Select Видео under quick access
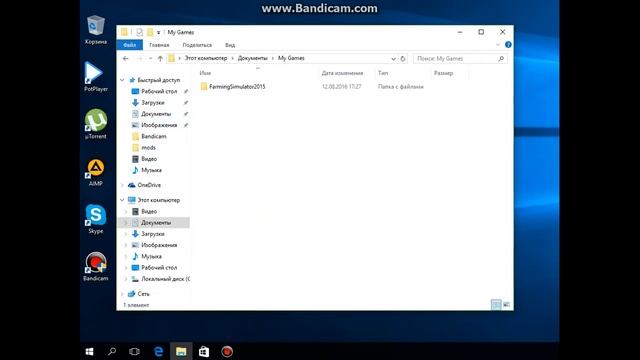640x360 pixels. tap(149, 159)
